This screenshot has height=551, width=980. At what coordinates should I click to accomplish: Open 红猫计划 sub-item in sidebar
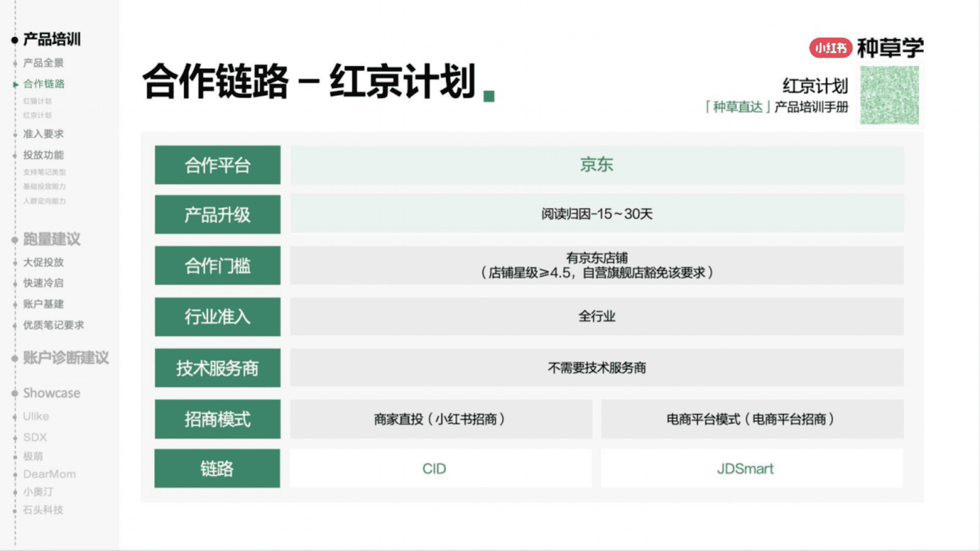(x=37, y=101)
